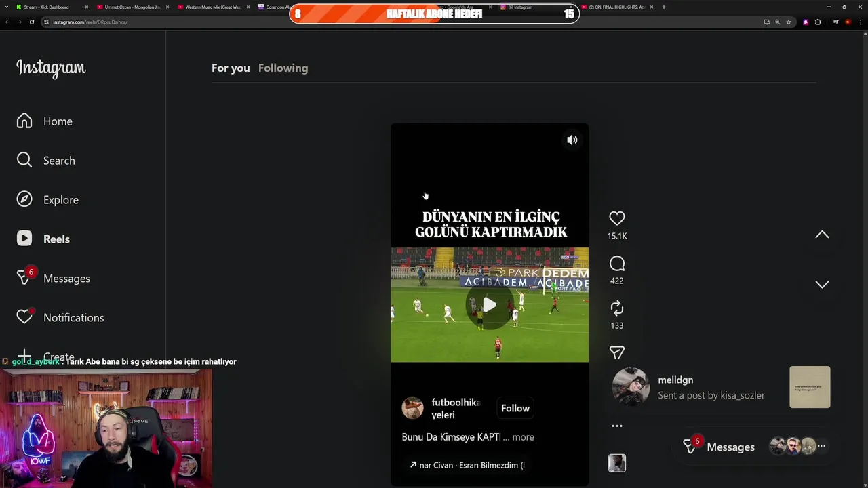Open the reel's three-dot options menu
868x488 pixels.
tap(616, 426)
